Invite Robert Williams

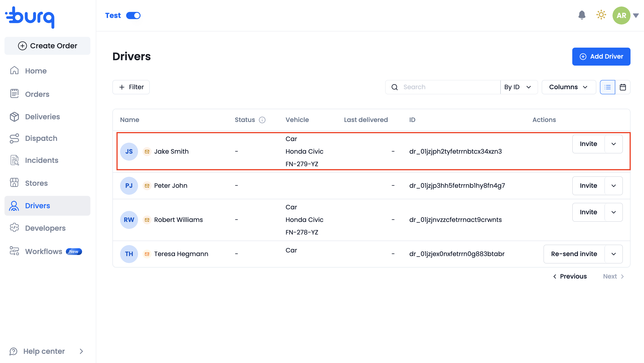tap(588, 212)
